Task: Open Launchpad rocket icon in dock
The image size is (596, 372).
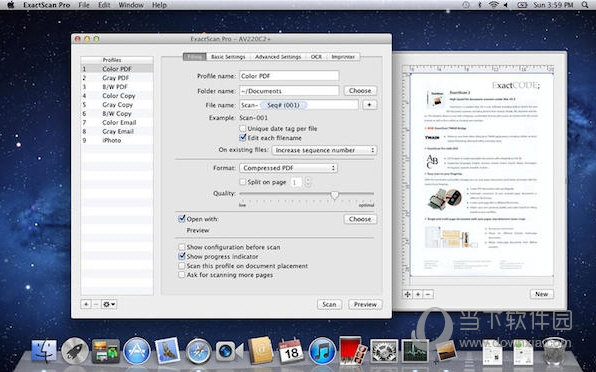Action: (75, 351)
